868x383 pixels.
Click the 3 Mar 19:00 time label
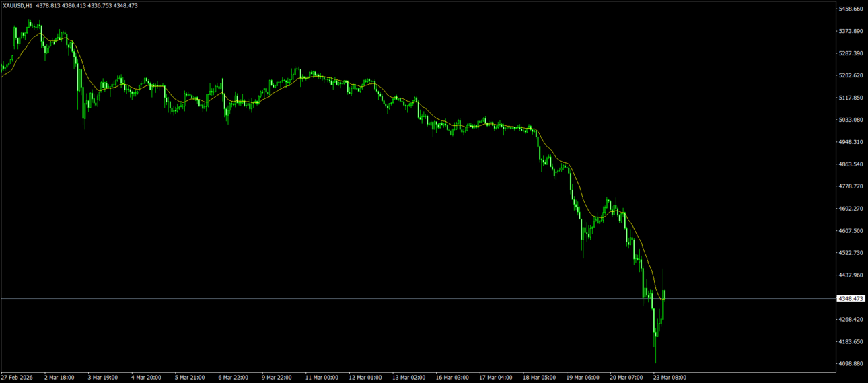[103, 378]
